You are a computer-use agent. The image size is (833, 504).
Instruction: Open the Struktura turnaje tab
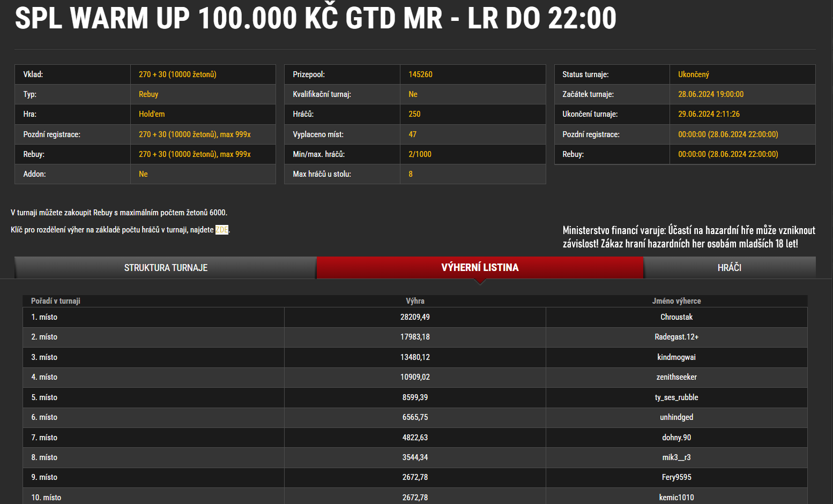click(x=166, y=268)
